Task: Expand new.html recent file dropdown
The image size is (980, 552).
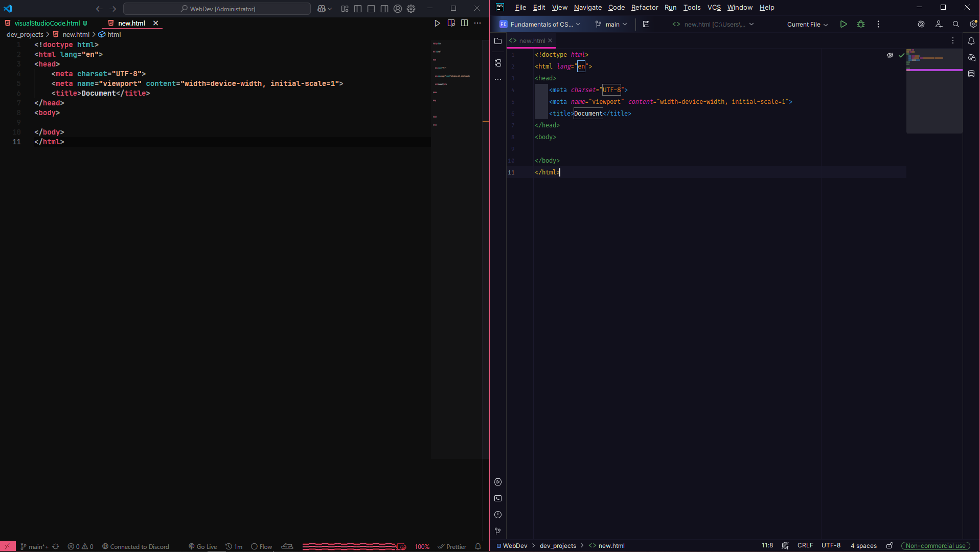Action: point(713,24)
